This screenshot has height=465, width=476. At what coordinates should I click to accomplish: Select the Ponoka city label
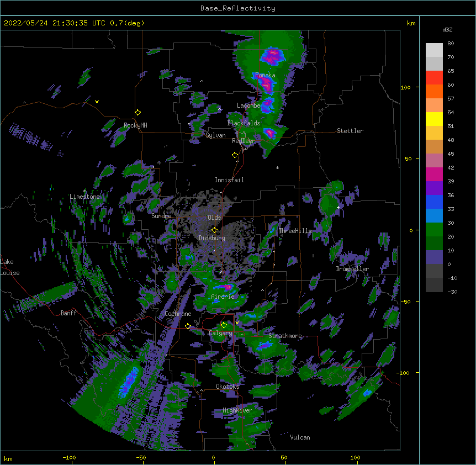(x=265, y=75)
